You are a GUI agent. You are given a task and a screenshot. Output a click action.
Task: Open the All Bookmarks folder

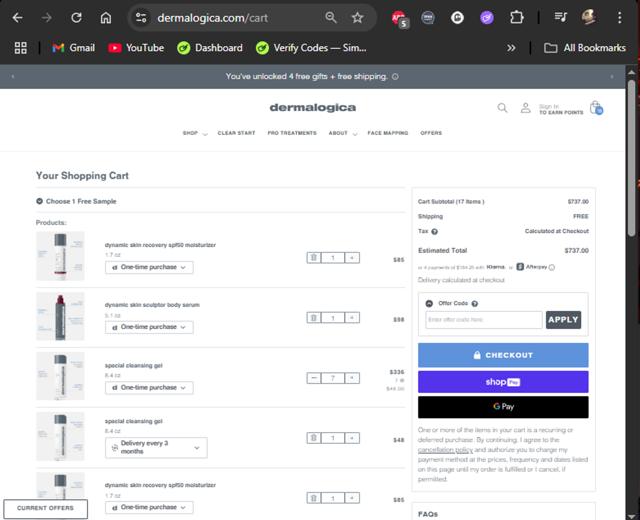click(584, 48)
